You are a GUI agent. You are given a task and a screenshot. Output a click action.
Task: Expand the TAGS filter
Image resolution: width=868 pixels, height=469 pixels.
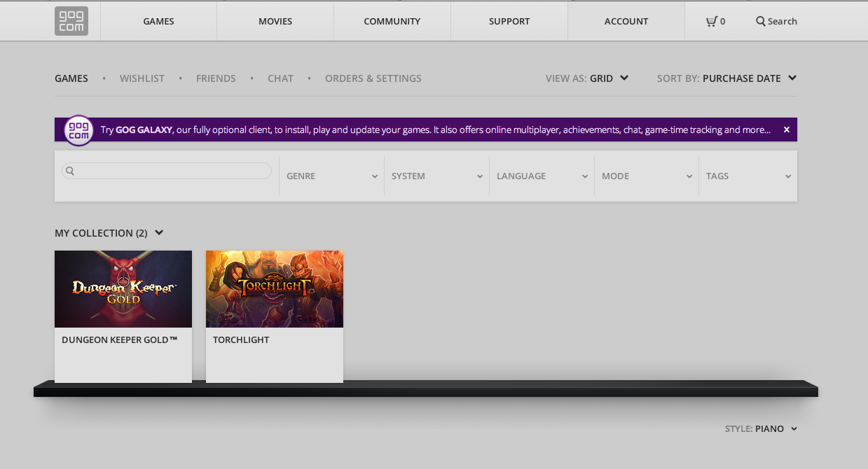point(748,176)
